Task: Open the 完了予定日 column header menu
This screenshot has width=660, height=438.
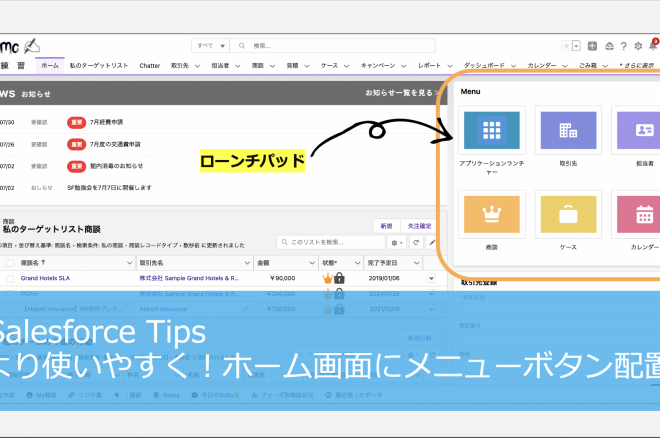Action: click(x=416, y=263)
